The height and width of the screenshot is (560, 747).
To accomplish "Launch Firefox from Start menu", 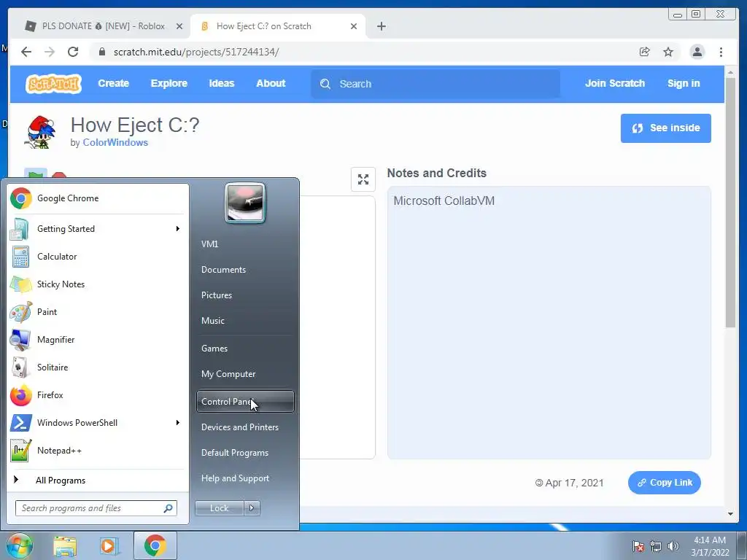I will (x=97, y=394).
